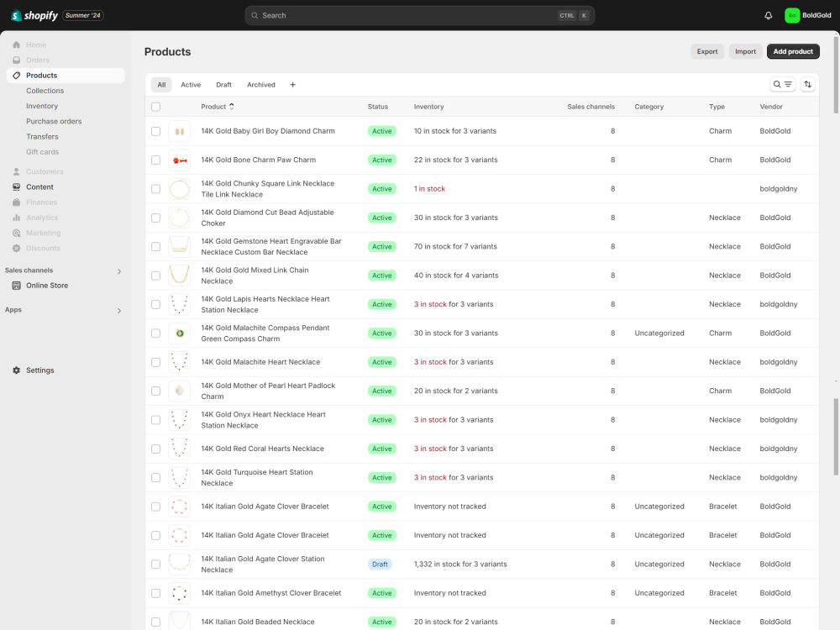The image size is (840, 630).
Task: Click the search magnifier icon in top bar
Action: 255,15
